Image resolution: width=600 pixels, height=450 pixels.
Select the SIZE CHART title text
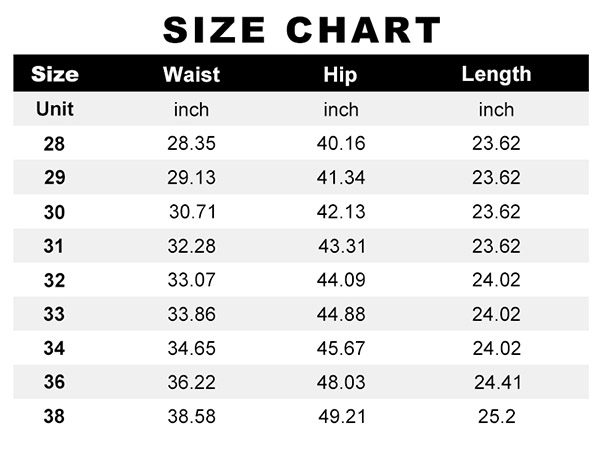tap(302, 30)
